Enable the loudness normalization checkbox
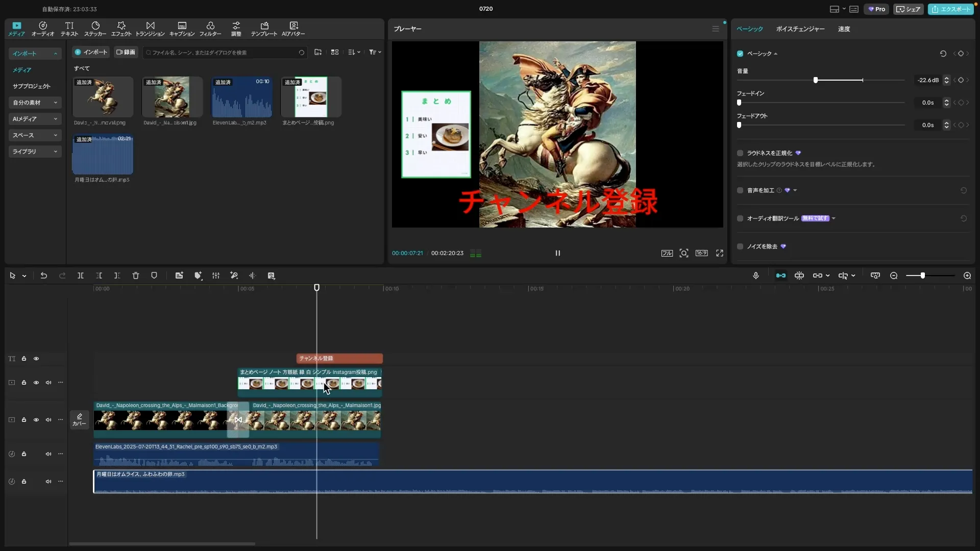Viewport: 980px width, 551px height. click(x=740, y=153)
